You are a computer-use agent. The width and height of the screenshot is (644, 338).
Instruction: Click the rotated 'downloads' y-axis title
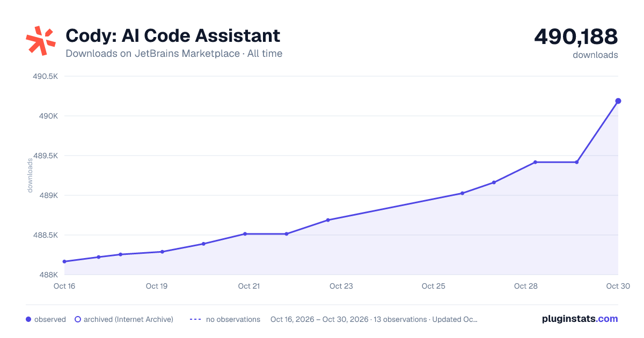point(30,175)
